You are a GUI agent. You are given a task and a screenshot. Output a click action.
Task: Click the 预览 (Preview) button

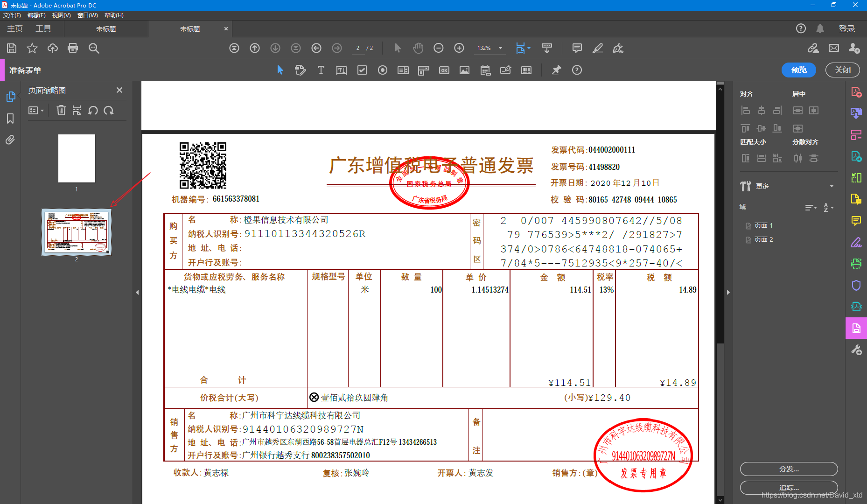pyautogui.click(x=798, y=70)
